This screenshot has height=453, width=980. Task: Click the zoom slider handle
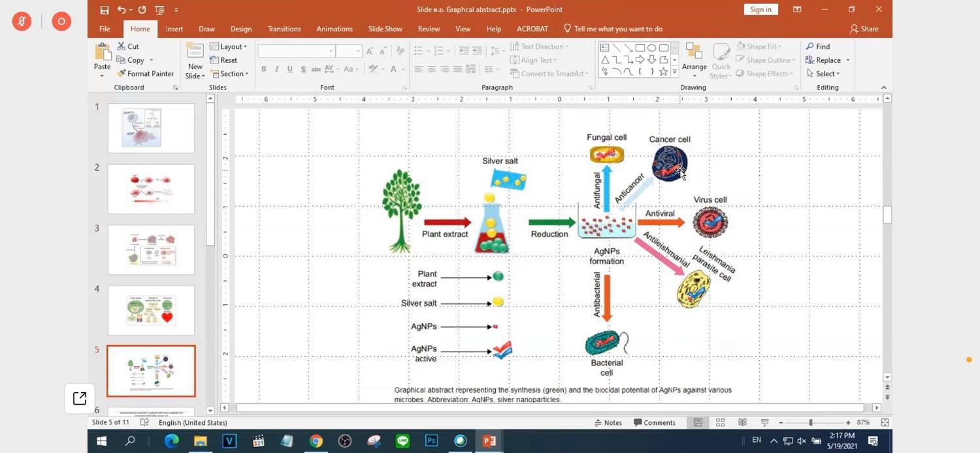811,423
